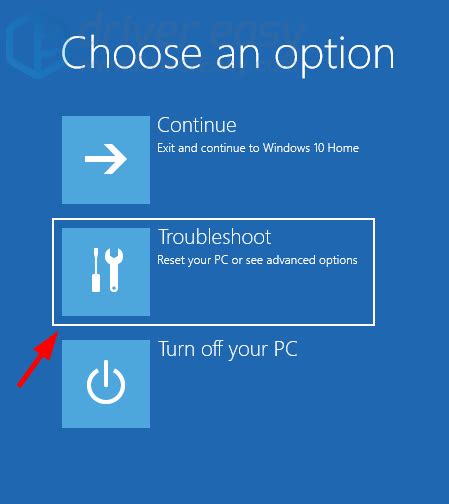Click the word option in the title
This screenshot has height=504, width=449.
pyautogui.click(x=334, y=57)
